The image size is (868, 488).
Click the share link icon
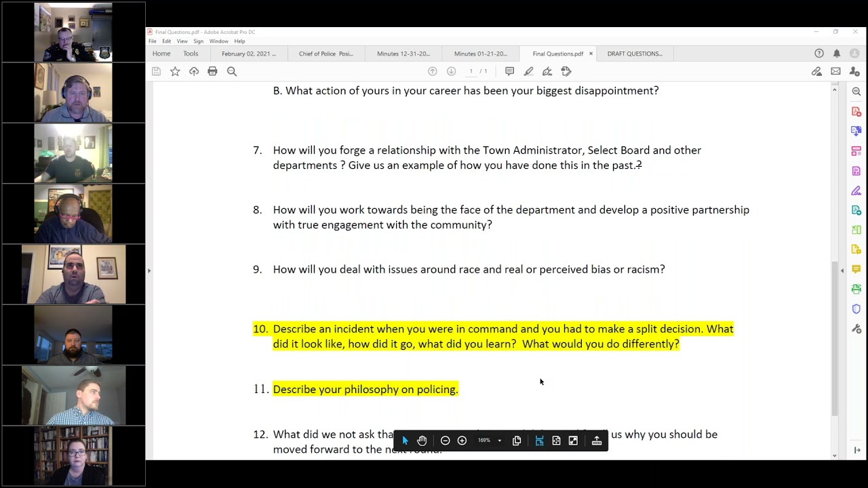[816, 71]
